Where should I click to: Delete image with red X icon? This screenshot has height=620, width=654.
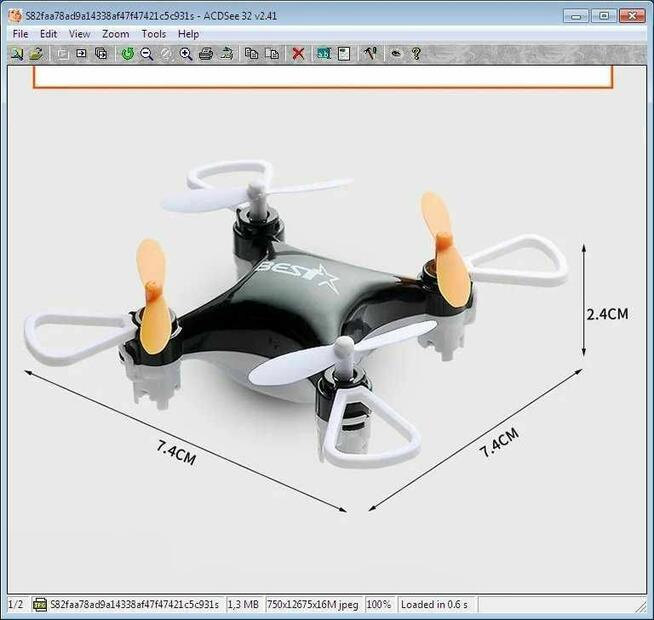pyautogui.click(x=298, y=54)
